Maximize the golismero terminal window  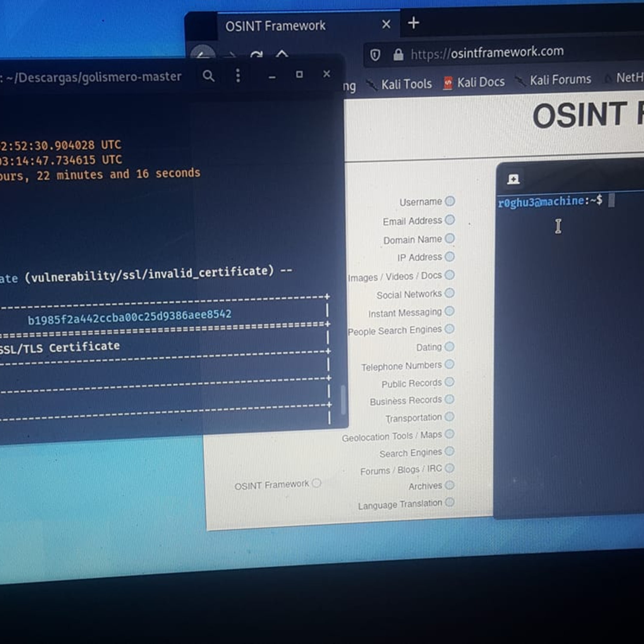point(299,74)
